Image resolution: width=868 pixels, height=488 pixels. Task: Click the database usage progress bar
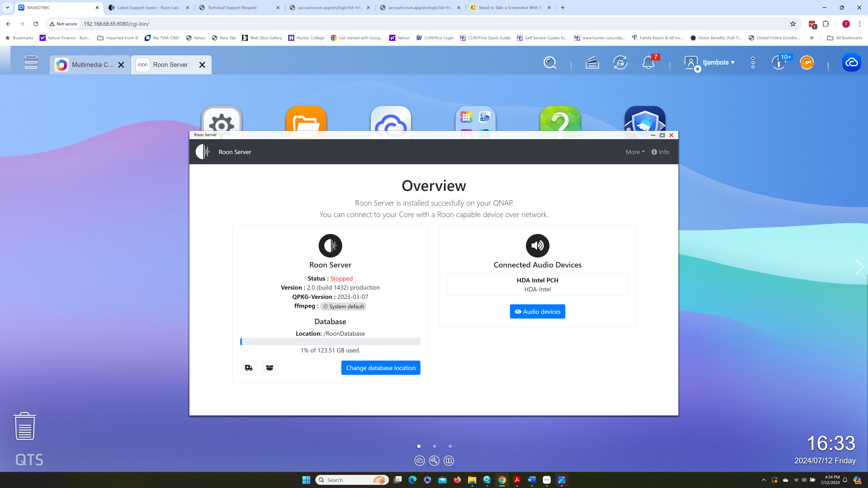tap(330, 342)
